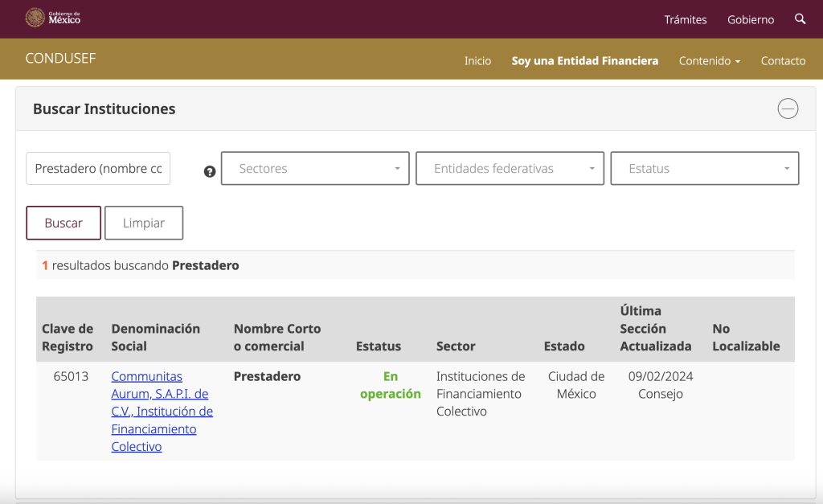Click the Buscar Instituciones heading
The height and width of the screenshot is (504, 823).
[x=104, y=109]
